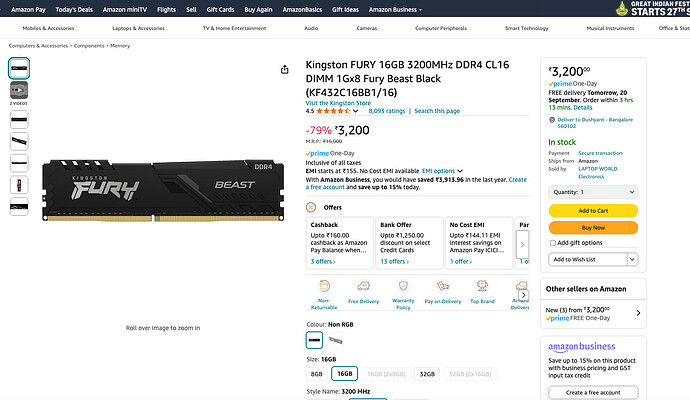Choose the second RGB colour swatch
Viewport: 690px width, 400px height.
pyautogui.click(x=336, y=340)
